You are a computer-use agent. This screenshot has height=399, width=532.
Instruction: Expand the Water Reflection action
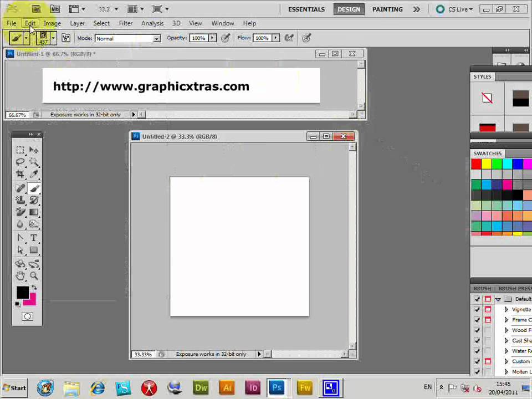pyautogui.click(x=506, y=351)
